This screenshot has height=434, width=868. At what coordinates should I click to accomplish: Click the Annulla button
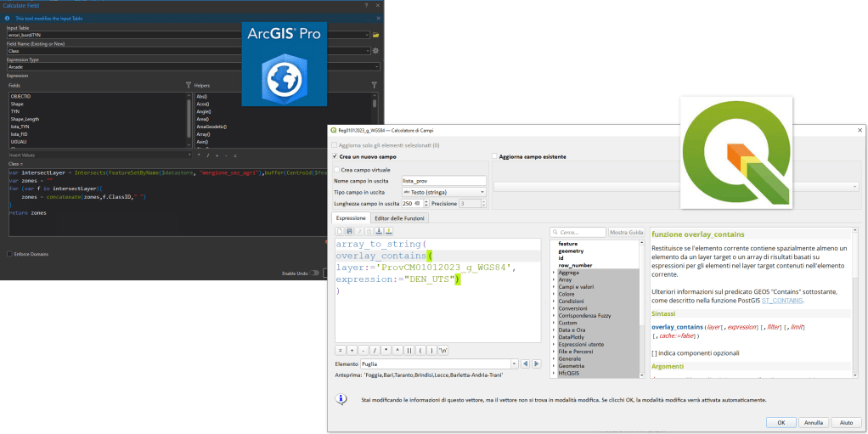(813, 421)
